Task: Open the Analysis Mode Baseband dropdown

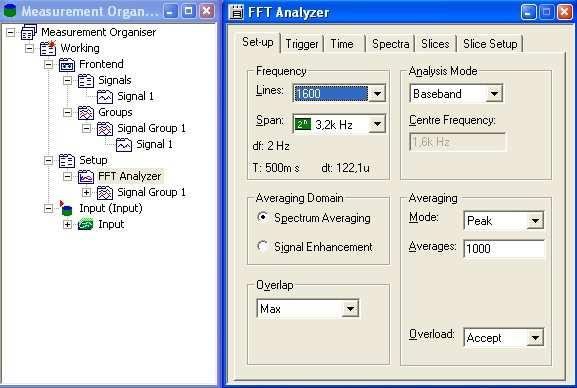Action: pyautogui.click(x=494, y=94)
